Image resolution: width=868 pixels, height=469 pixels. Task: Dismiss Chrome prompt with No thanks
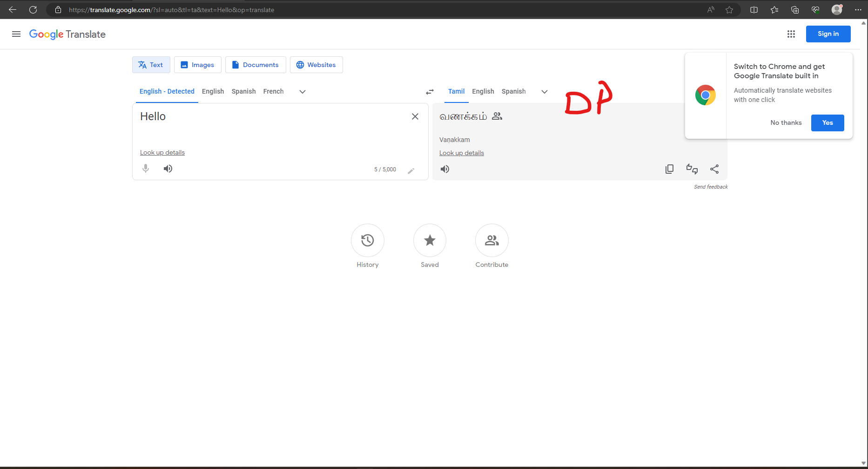786,122
